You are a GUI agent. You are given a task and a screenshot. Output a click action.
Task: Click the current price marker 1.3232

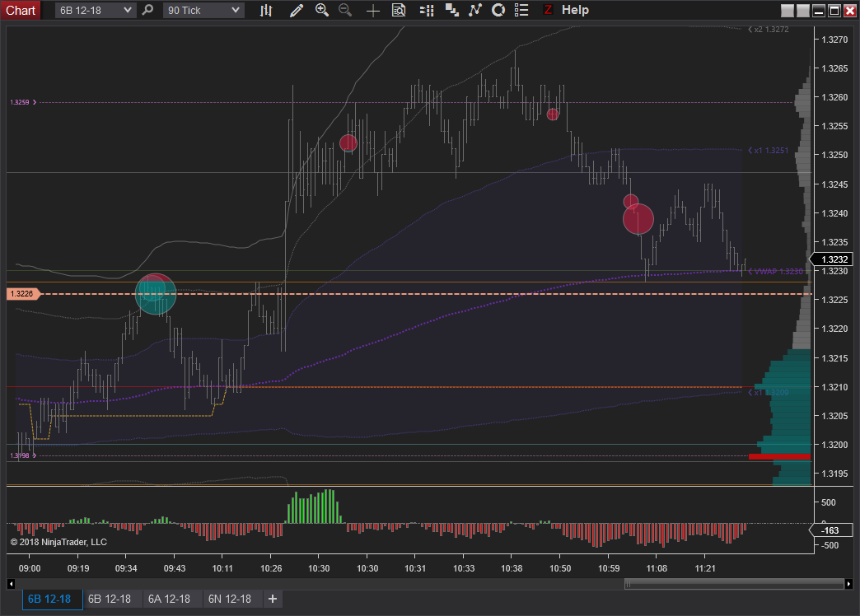coord(831,259)
